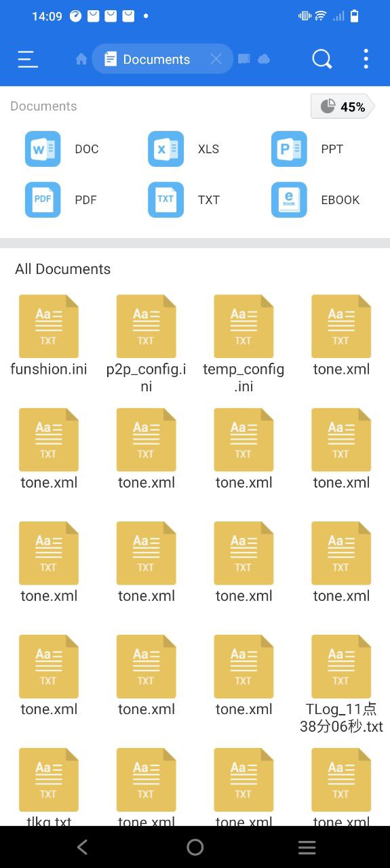Open the hamburger navigation menu

click(x=28, y=60)
